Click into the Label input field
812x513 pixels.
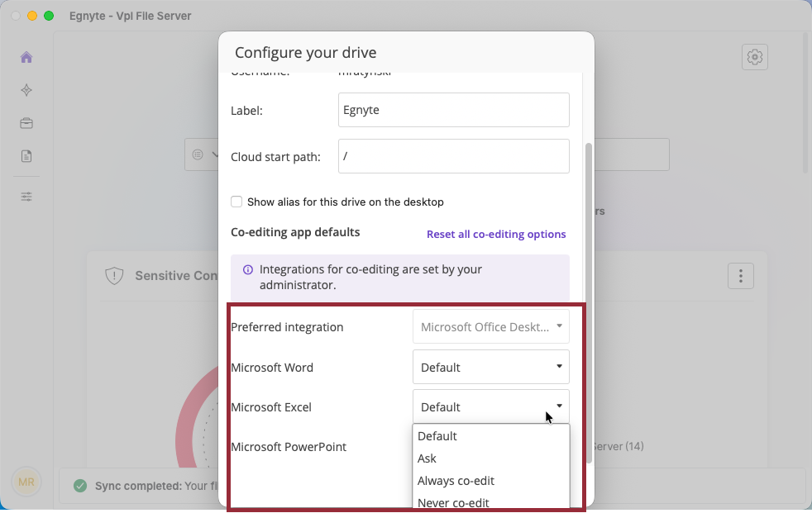(454, 110)
